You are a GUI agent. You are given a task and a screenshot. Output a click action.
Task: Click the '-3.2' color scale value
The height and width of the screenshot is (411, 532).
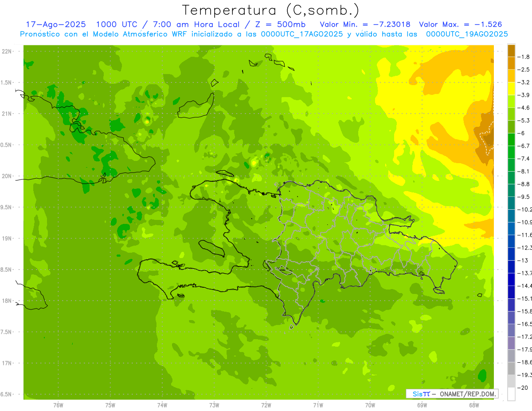(x=524, y=82)
